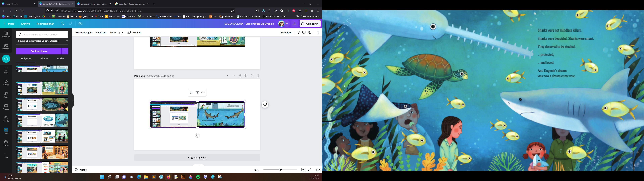Switch to traductor Google browser tab
Viewport: 644px width, 181px height.
point(132,4)
